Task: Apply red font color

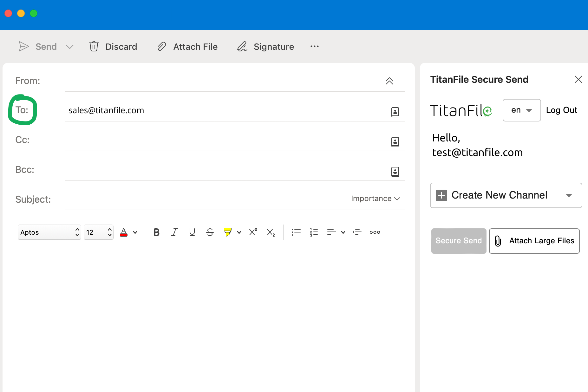Action: tap(124, 232)
